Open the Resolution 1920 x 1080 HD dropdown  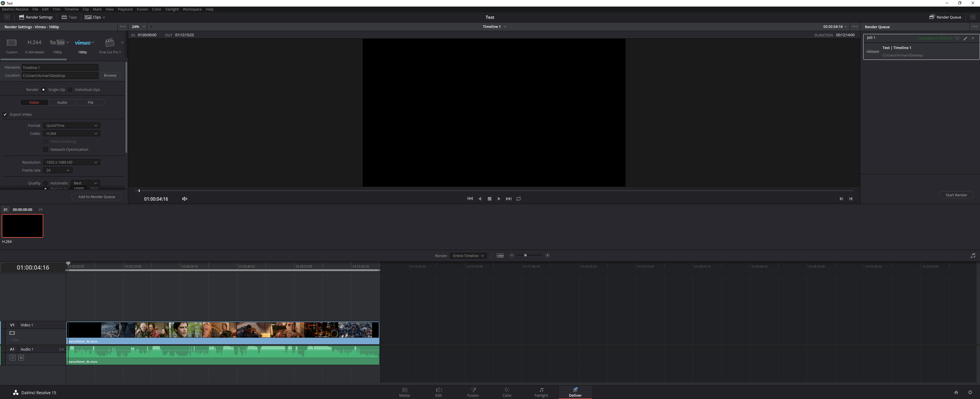(x=72, y=162)
